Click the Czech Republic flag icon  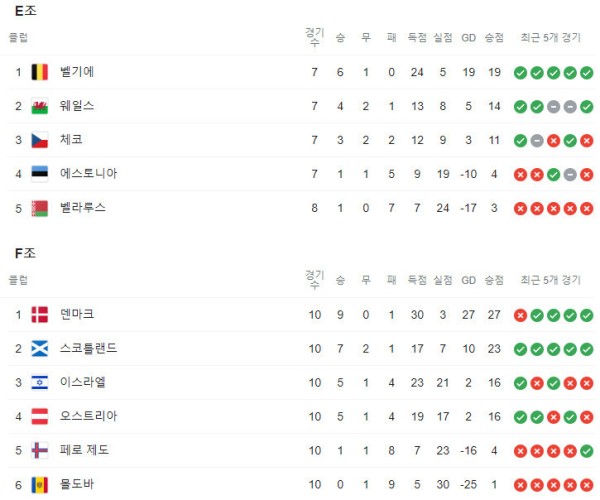(x=39, y=140)
